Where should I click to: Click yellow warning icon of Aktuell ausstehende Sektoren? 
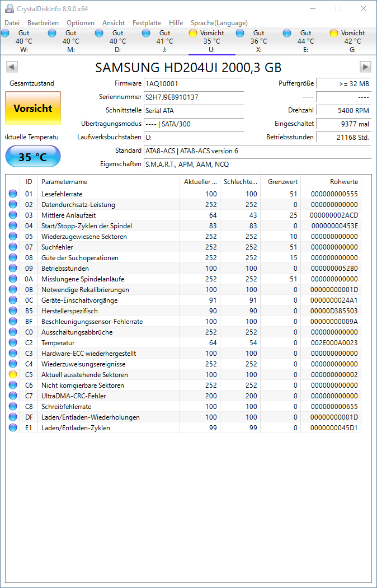pos(13,375)
